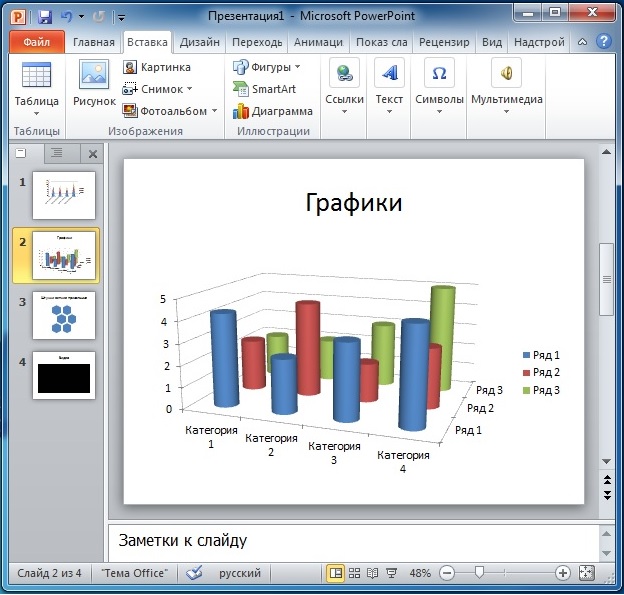Switch to the Переходы tab
This screenshot has height=595, width=624.
(x=257, y=42)
